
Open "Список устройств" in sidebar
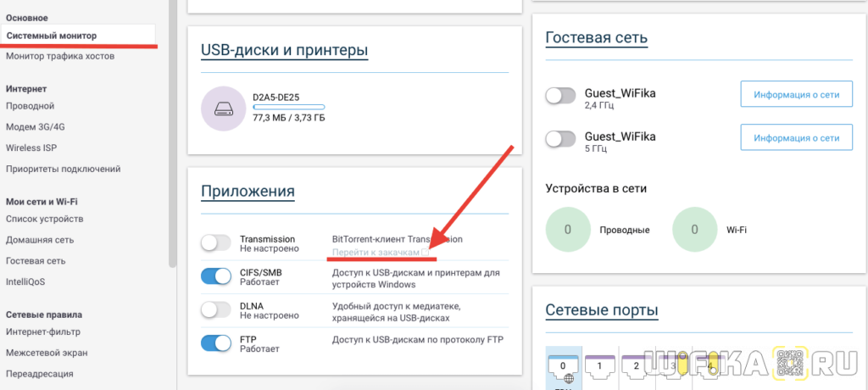[44, 220]
